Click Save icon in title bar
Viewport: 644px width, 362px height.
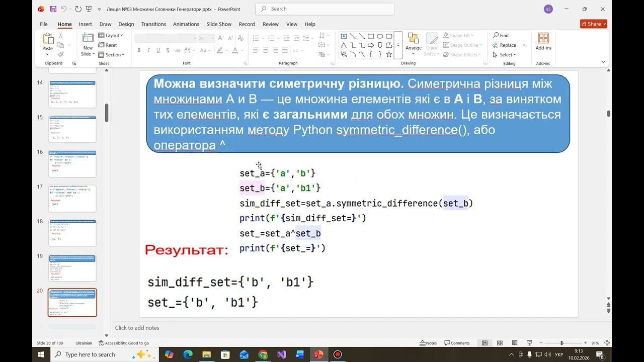[x=53, y=9]
